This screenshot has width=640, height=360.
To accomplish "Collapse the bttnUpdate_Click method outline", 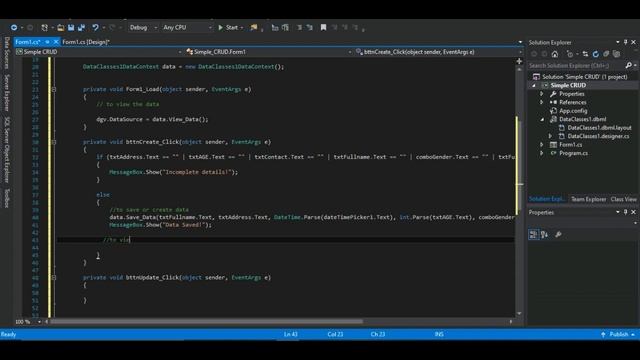I will [53, 278].
